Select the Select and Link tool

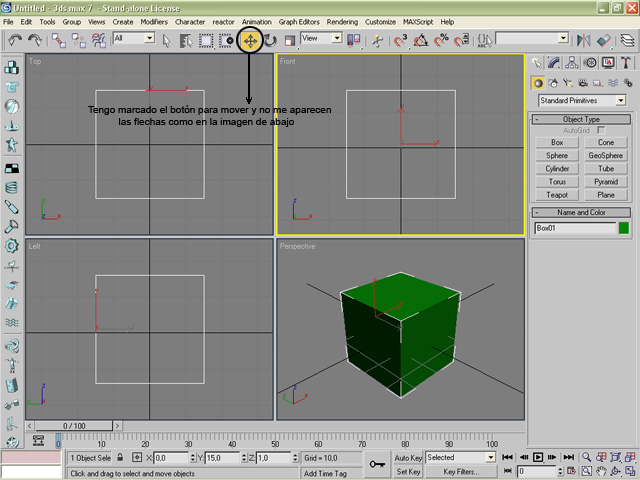pos(59,40)
